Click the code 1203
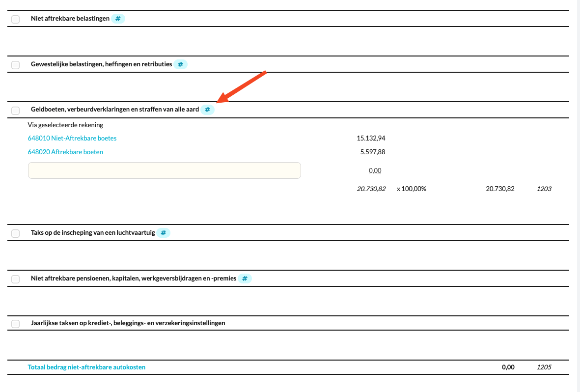This screenshot has height=392, width=580. click(x=544, y=189)
